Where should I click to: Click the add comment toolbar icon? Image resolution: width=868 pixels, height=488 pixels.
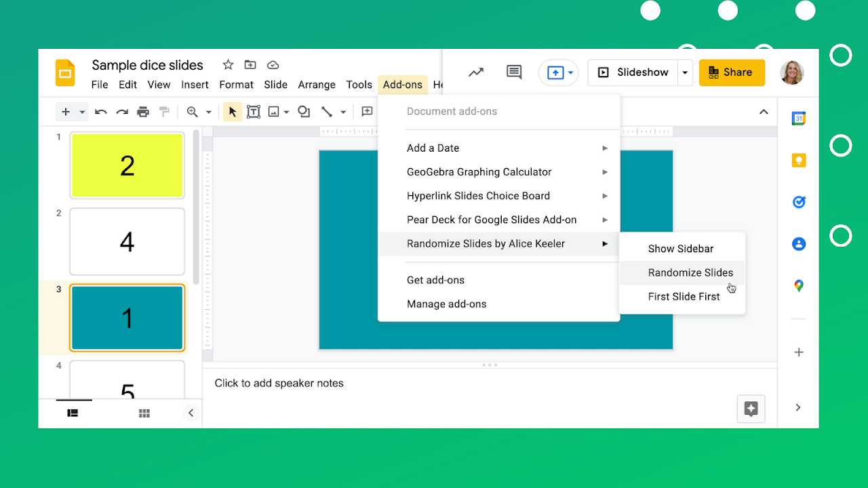pos(367,112)
